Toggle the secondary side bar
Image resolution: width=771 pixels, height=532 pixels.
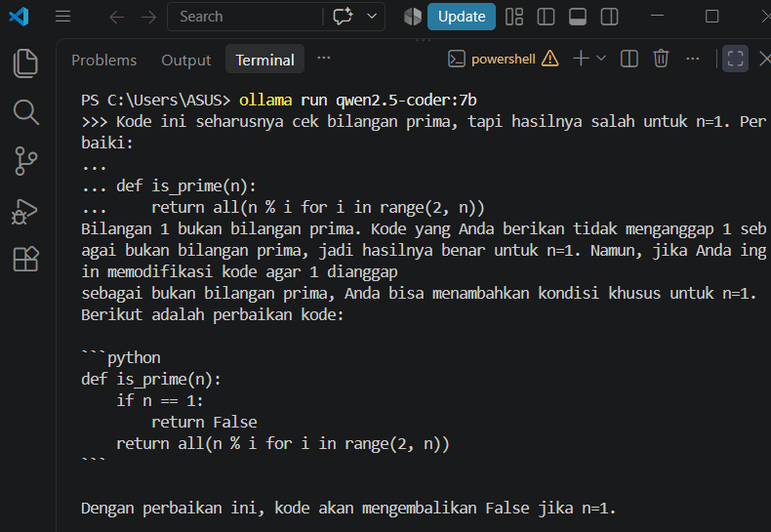point(609,17)
